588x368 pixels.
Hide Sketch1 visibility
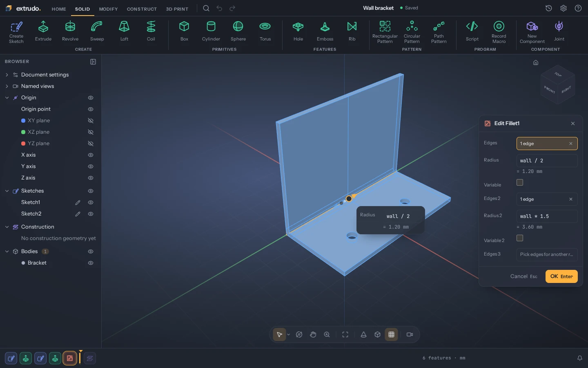click(x=91, y=202)
